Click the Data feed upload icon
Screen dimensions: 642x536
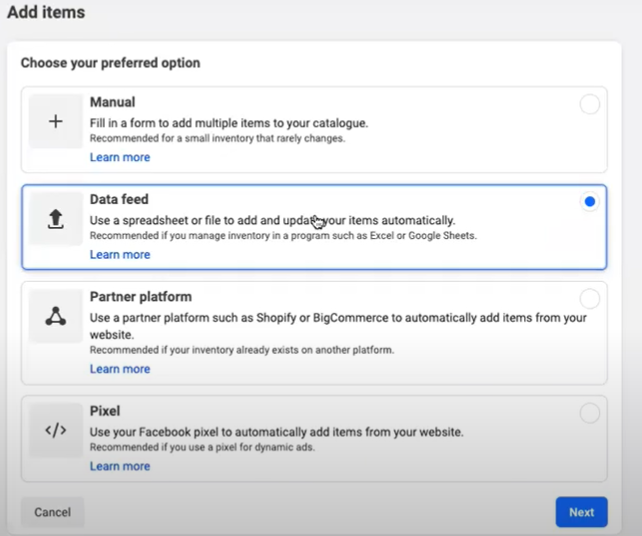[x=55, y=219]
